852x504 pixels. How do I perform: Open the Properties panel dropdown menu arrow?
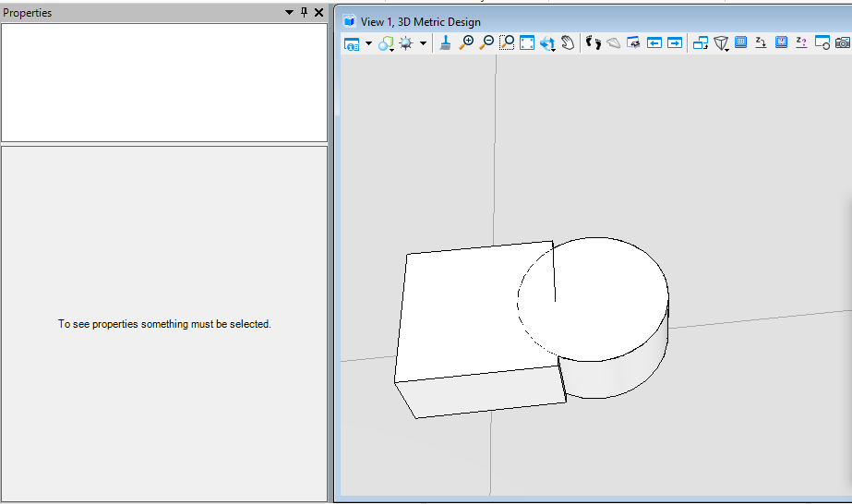(x=289, y=13)
